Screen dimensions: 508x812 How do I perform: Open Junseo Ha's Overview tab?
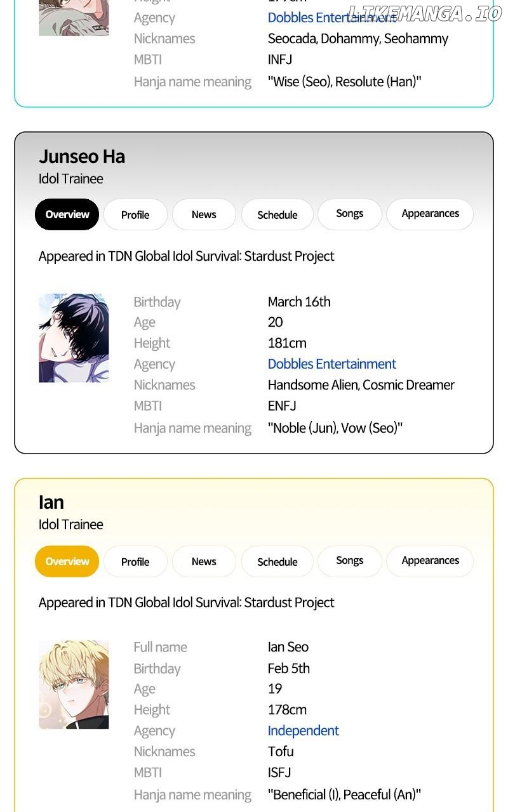click(x=67, y=214)
